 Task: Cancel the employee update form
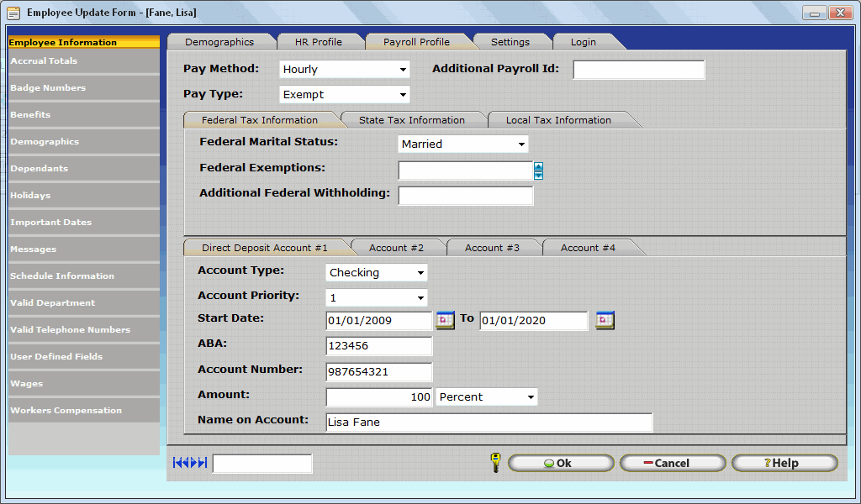pyautogui.click(x=672, y=462)
